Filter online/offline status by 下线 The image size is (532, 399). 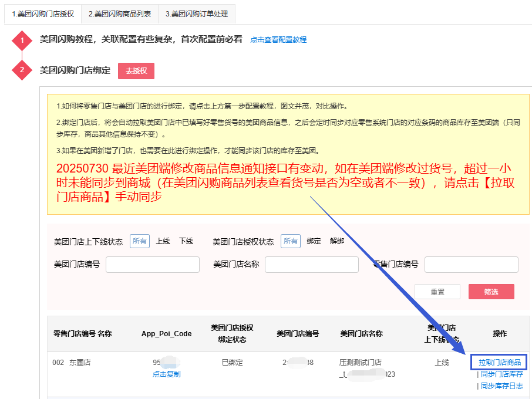point(186,241)
